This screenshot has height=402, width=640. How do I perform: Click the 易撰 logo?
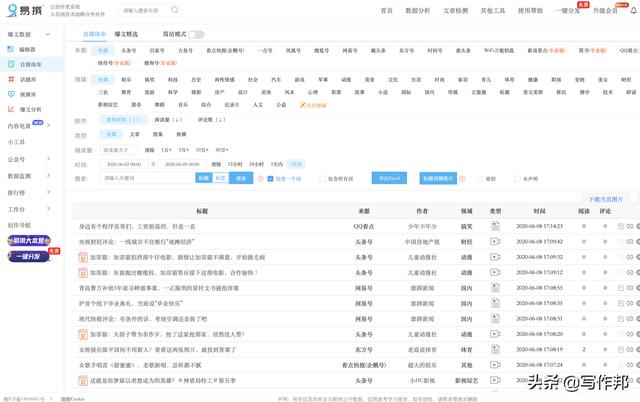24,10
